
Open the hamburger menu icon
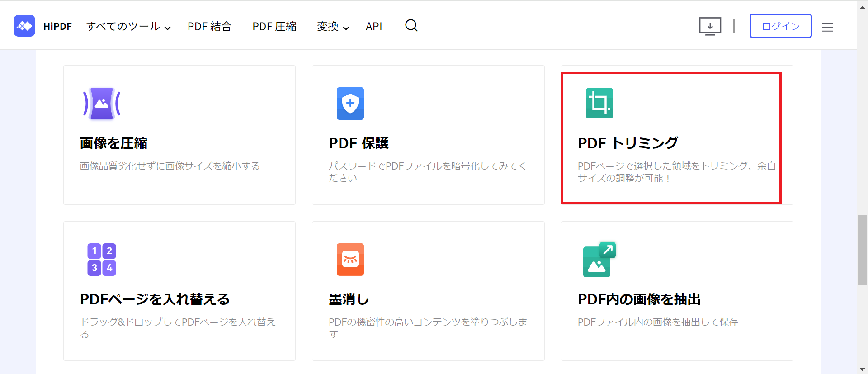click(x=827, y=27)
